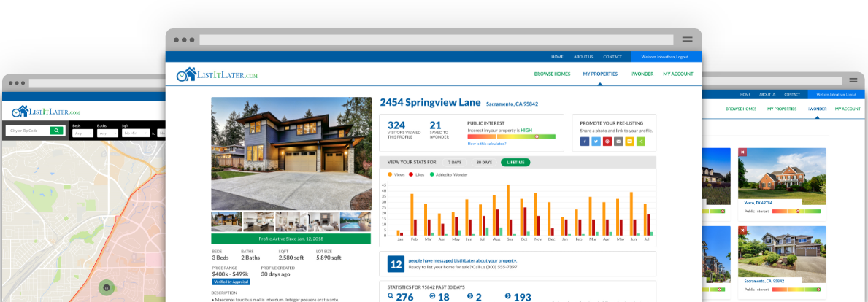Share listing via Twitter icon
Viewport: 868px width, 302px height.
(x=596, y=142)
